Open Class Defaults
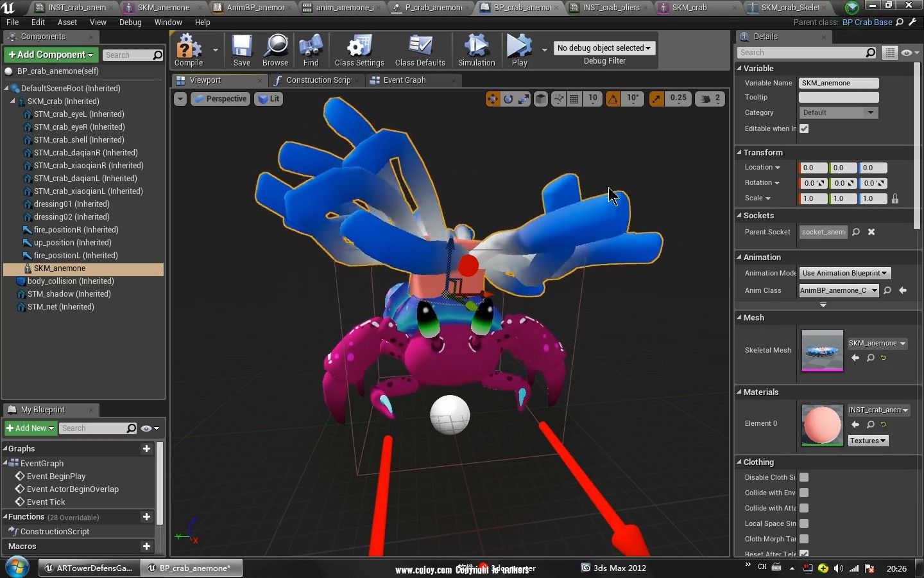924x578 pixels. (420, 50)
